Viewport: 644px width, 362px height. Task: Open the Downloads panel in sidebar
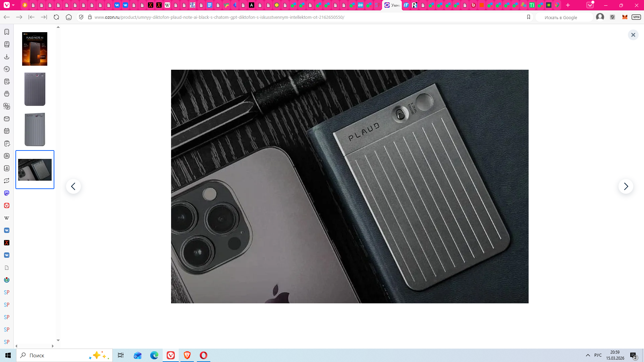coord(7,57)
